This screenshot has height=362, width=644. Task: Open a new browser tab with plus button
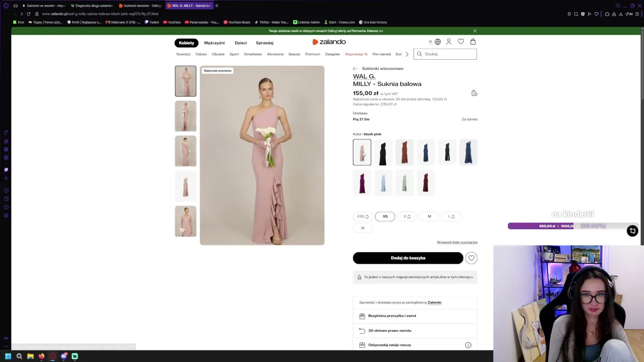click(x=216, y=6)
